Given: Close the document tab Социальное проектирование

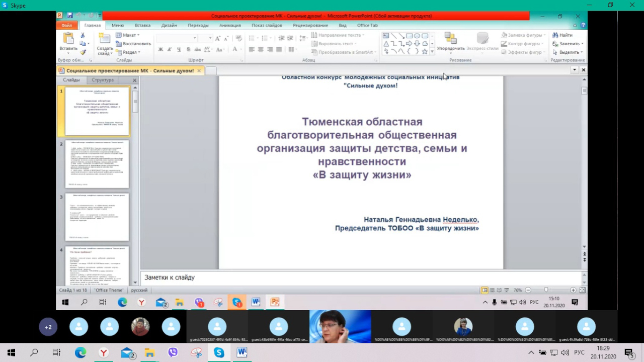Looking at the screenshot, I should click(199, 71).
